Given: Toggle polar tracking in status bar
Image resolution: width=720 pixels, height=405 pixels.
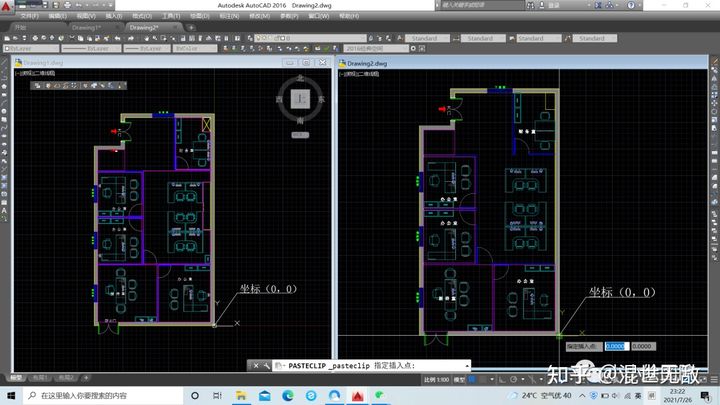Looking at the screenshot, I should click(x=513, y=379).
